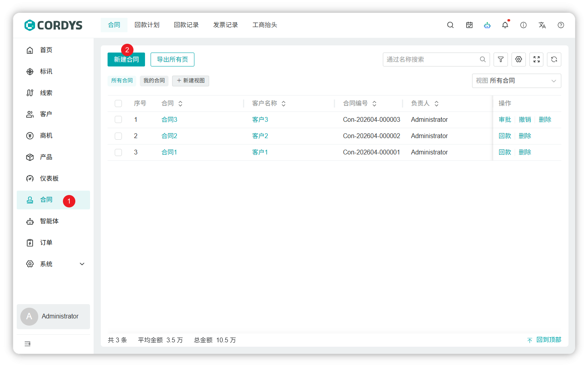Click 新建视图 button
588x367 pixels.
coord(190,81)
